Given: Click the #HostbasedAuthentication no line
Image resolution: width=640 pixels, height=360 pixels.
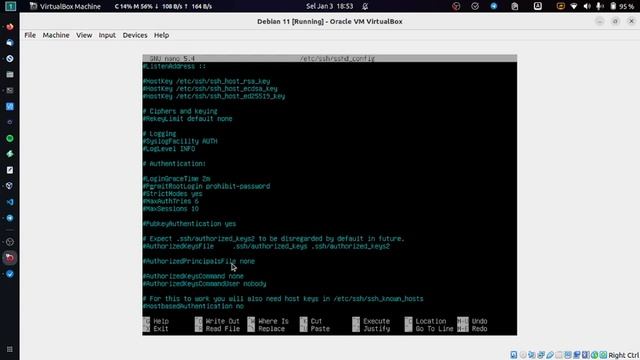Looking at the screenshot, I should tap(193, 306).
